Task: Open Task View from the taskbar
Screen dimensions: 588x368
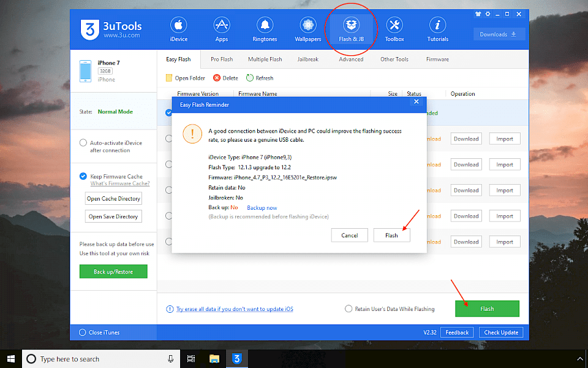Action: point(191,359)
